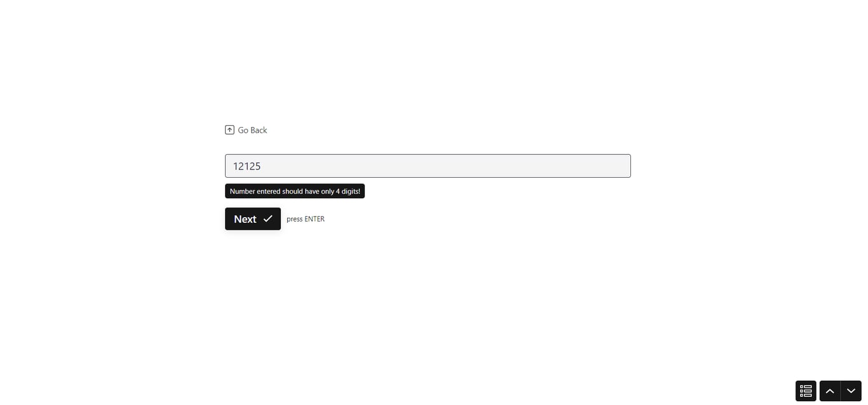Click the boxed up-arrow beside Go Back
This screenshot has width=868, height=405.
pos(229,129)
